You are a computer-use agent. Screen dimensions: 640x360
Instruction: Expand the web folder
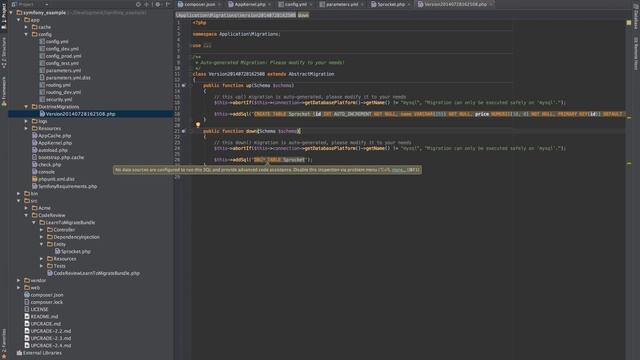pos(19,288)
